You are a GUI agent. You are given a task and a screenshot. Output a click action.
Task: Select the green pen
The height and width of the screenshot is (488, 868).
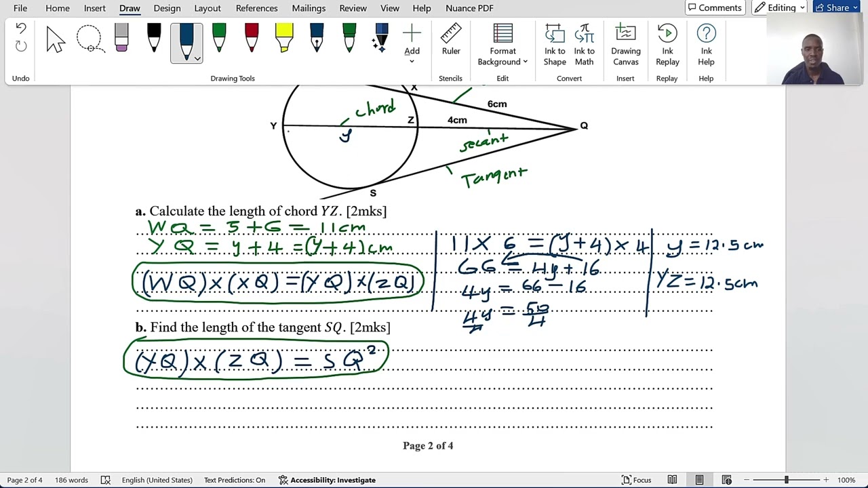click(x=219, y=38)
